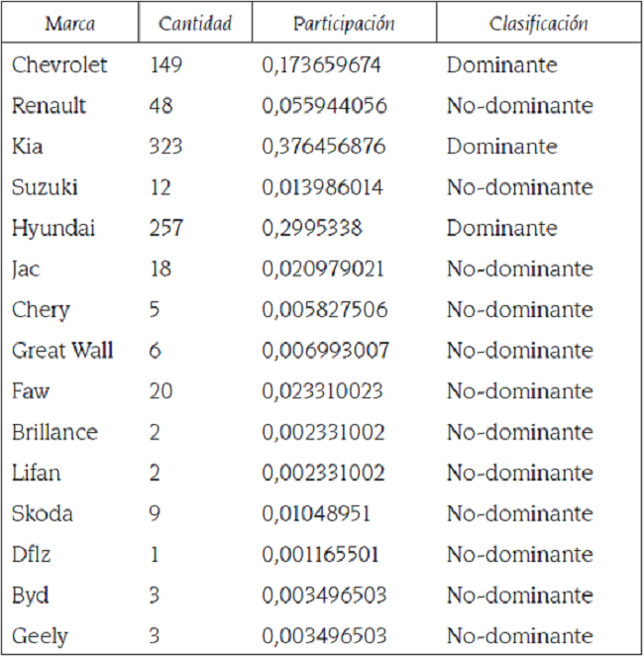Click the Dominante cell in Chevrolet row

coord(501,65)
